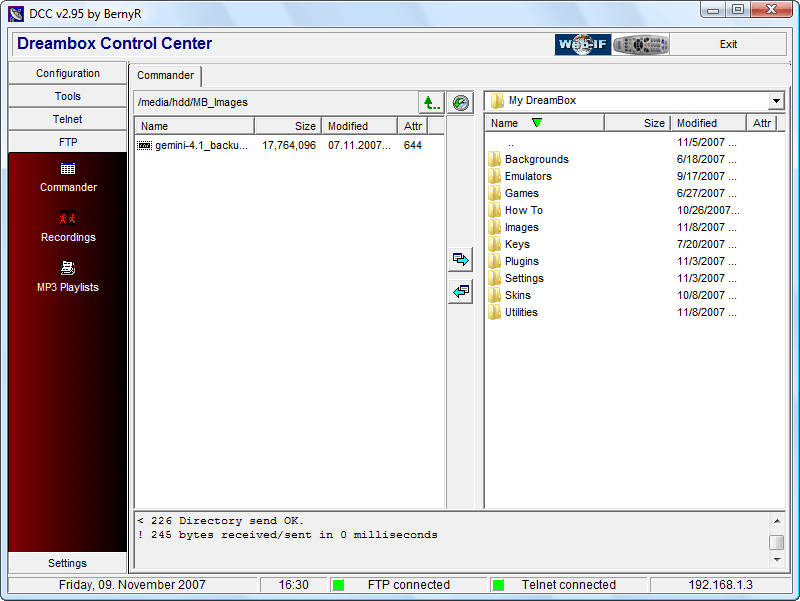This screenshot has width=800, height=601.
Task: Select the Images folder icon
Action: (494, 227)
